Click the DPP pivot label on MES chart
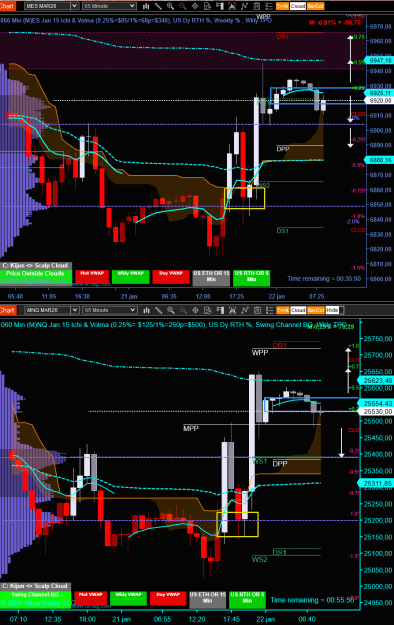This screenshot has width=394, height=625. [x=283, y=149]
